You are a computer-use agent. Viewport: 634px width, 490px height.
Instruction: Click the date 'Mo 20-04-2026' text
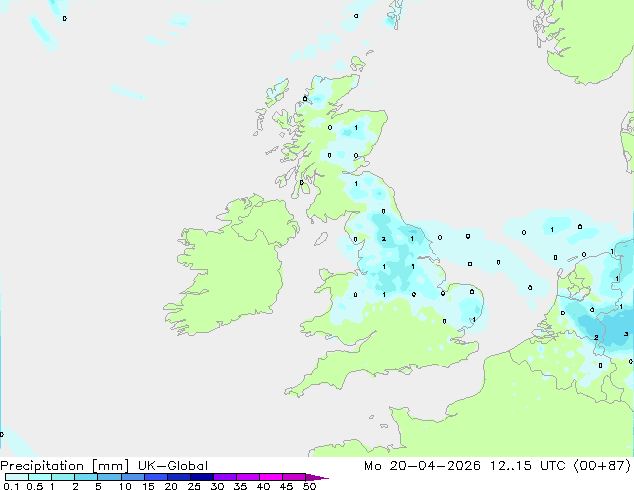(422, 466)
